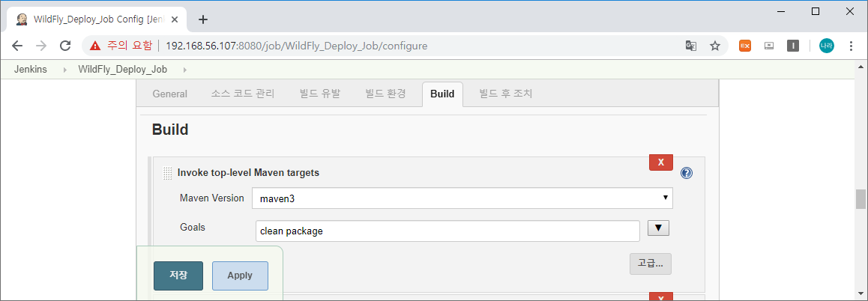Reload the Jenkins configure page
The image size is (868, 301).
(65, 46)
